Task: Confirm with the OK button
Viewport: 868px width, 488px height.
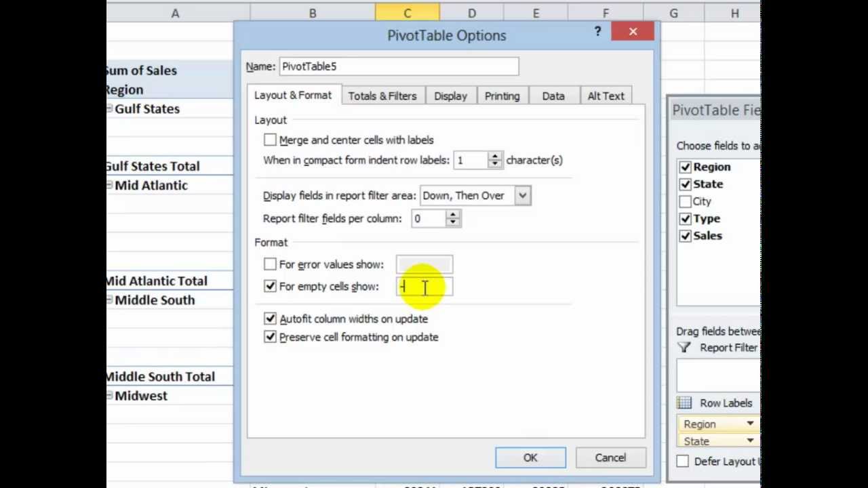Action: coord(530,457)
